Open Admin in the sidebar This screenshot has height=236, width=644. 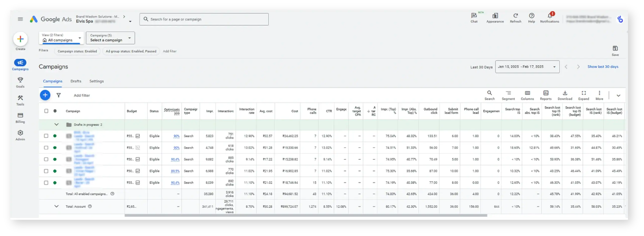pyautogui.click(x=20, y=135)
